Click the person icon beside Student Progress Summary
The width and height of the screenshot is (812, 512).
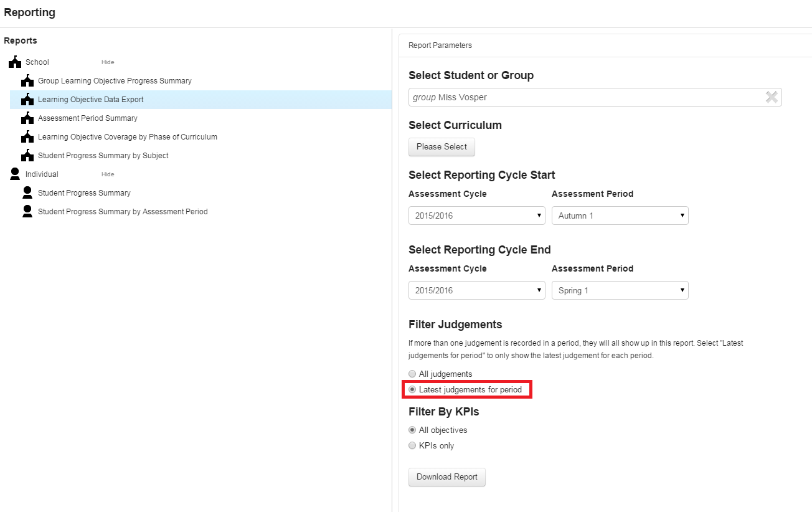27,193
